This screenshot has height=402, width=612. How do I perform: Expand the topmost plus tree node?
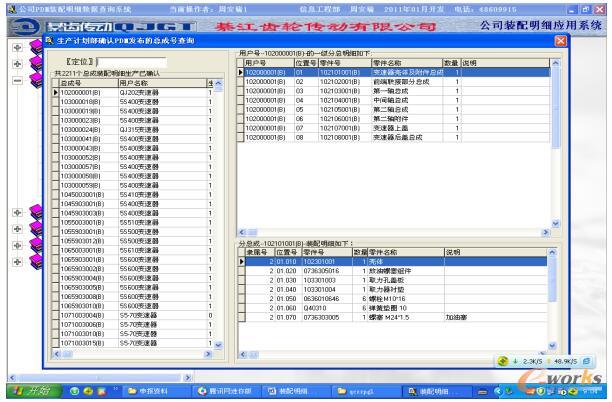coord(18,48)
